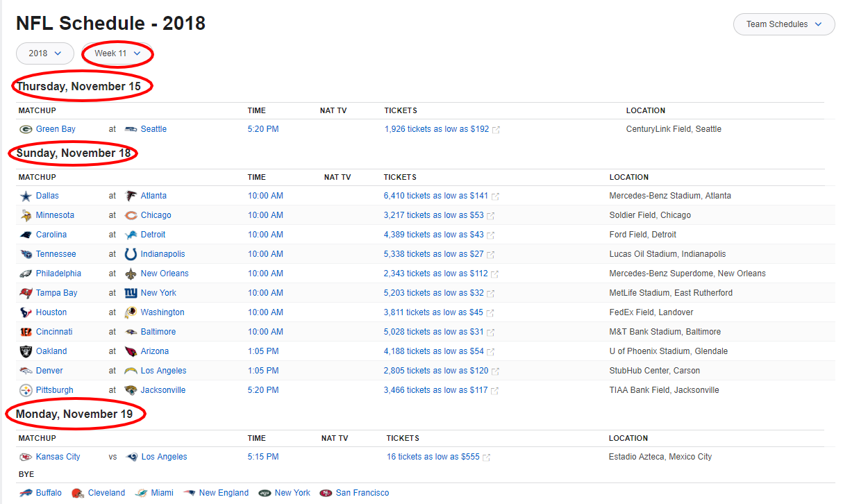Open the Green Bay team link
843x504 pixels.
point(56,129)
